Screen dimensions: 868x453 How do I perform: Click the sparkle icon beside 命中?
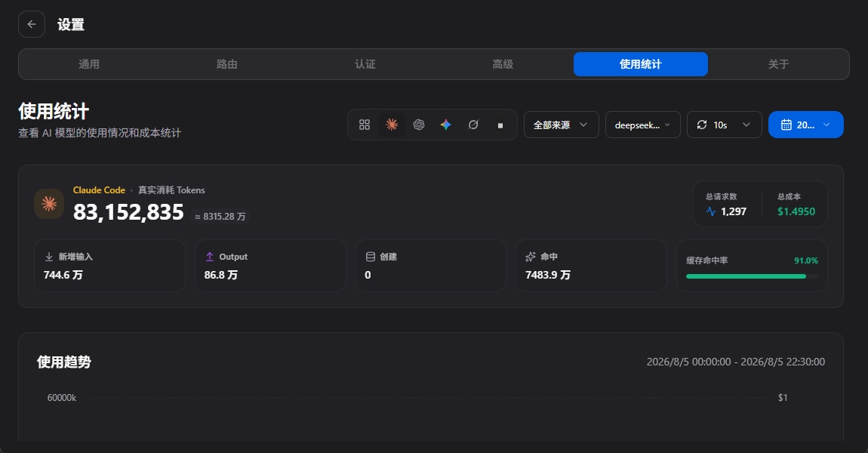click(531, 257)
